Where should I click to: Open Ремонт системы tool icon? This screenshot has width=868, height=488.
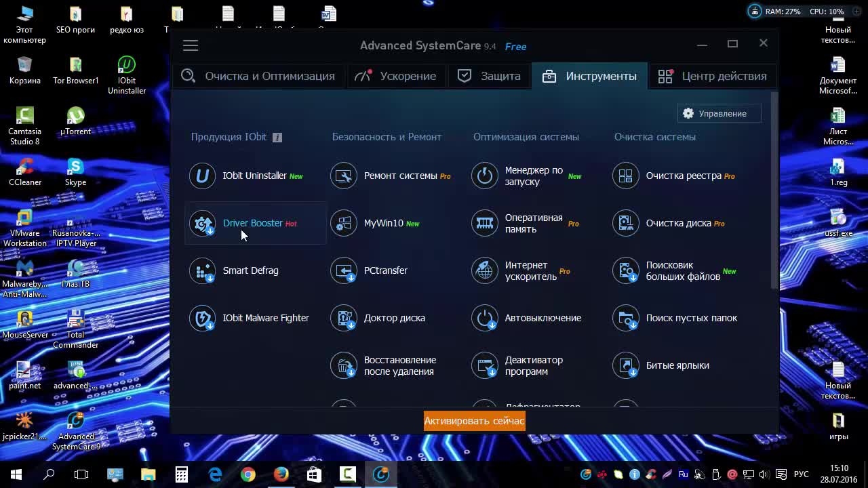tap(343, 176)
